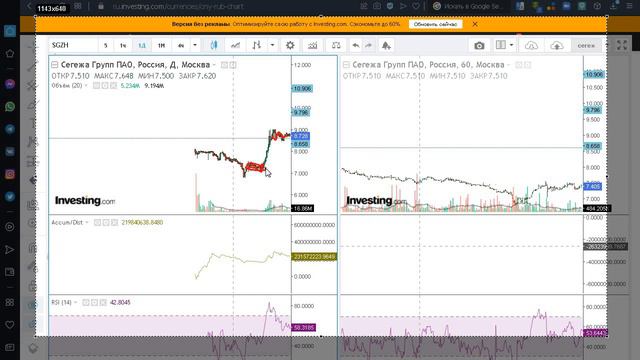The height and width of the screenshot is (360, 640).
Task: Click the chart layout icon
Action: tap(501, 45)
